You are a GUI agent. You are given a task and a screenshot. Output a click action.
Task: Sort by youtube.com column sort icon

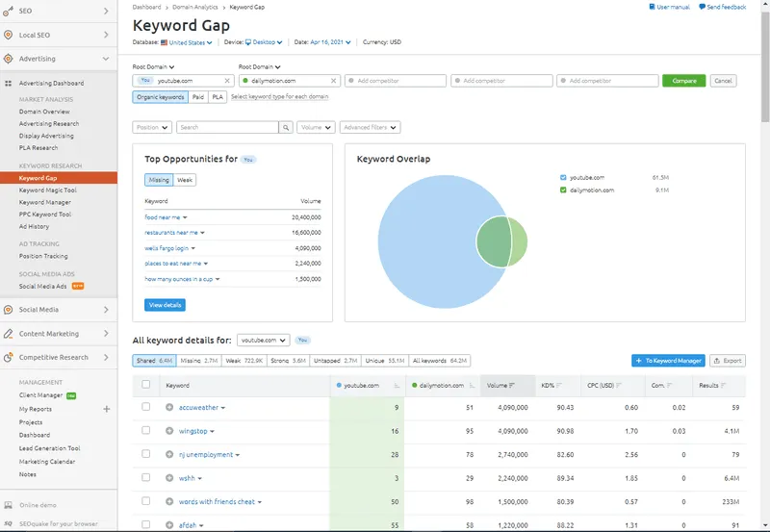coord(397,386)
